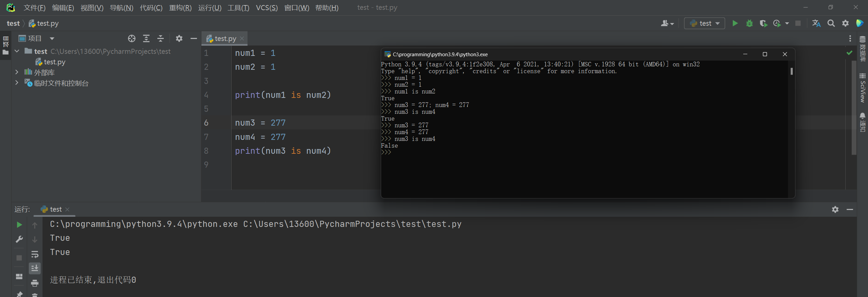
Task: Open the 代码(C) menu
Action: click(x=151, y=7)
